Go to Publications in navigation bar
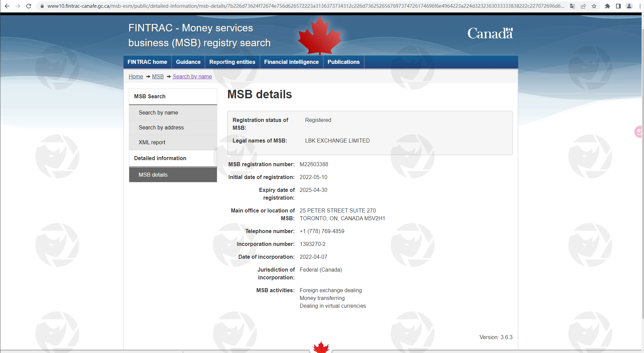Image resolution: width=644 pixels, height=353 pixels. [343, 62]
